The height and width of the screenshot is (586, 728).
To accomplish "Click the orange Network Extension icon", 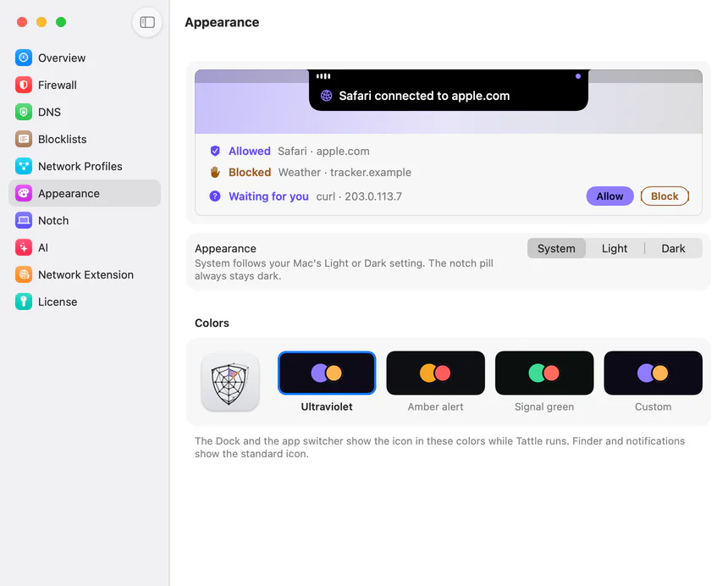I will pos(24,274).
